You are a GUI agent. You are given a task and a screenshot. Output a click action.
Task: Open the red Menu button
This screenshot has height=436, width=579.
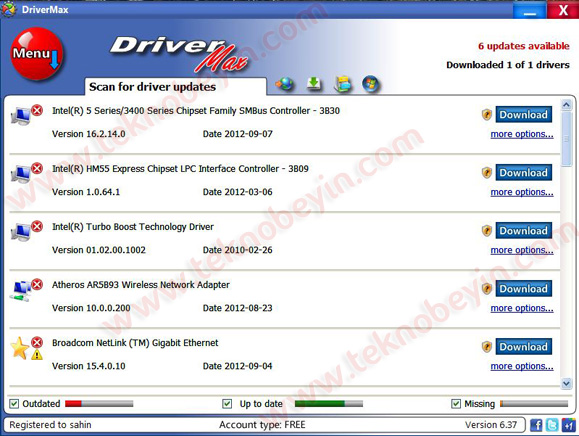(x=37, y=54)
